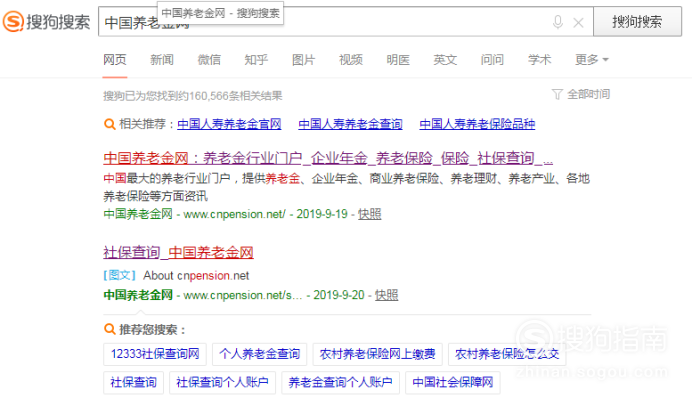Click suggestion 农村养老保险怎么交
The width and height of the screenshot is (692, 406).
pos(507,354)
